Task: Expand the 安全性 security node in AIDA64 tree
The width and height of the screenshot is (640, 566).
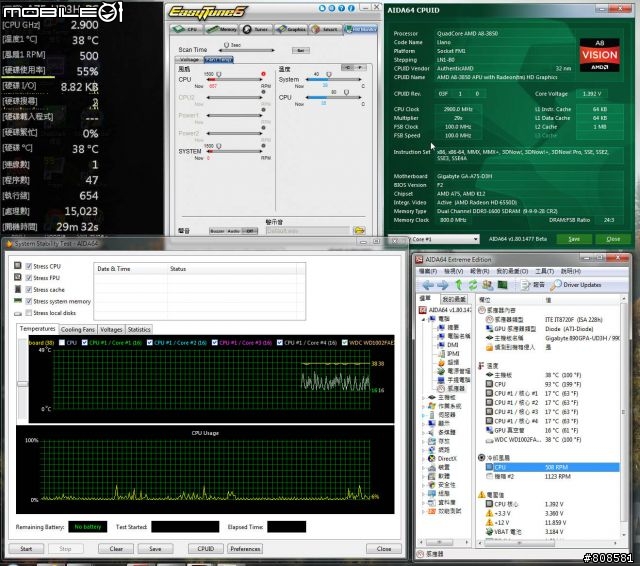Action: tap(424, 485)
